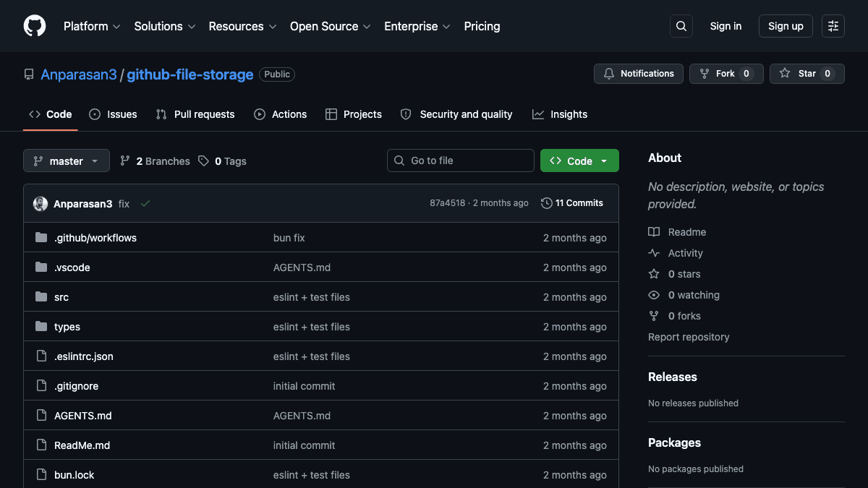
Task: Click the Releases heading link
Action: [x=673, y=377]
